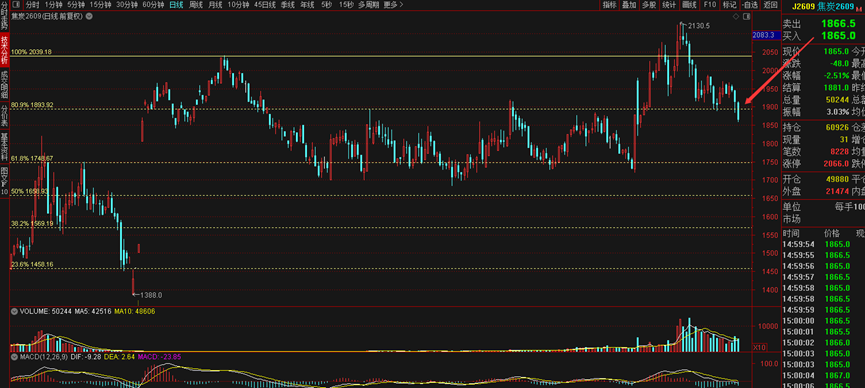Click the panel layout icon before 分时
865x388 pixels.
tap(15, 4)
